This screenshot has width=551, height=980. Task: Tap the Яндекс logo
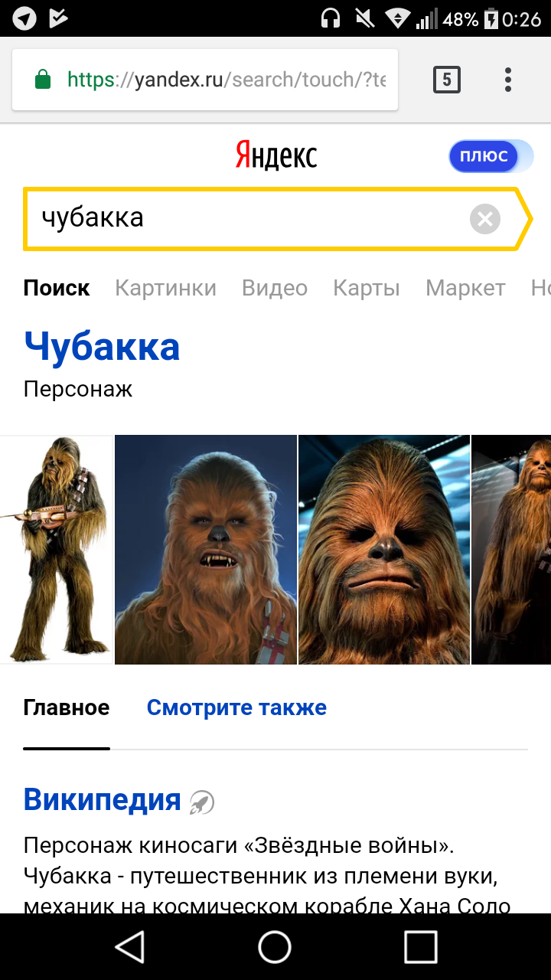click(x=275, y=155)
